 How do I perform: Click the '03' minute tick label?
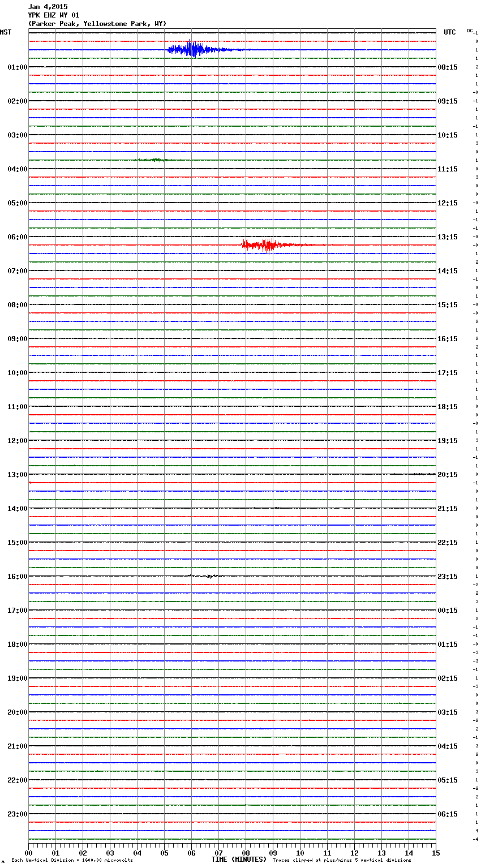tap(110, 853)
